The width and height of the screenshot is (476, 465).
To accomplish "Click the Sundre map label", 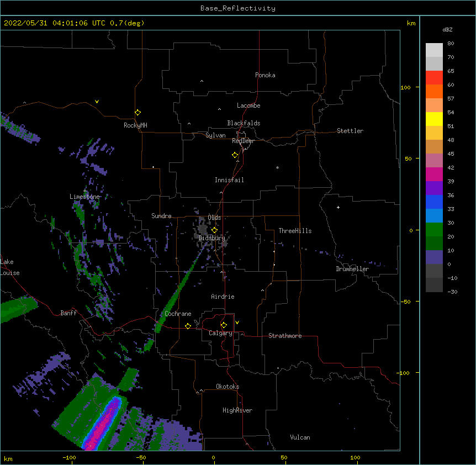I will pos(161,216).
